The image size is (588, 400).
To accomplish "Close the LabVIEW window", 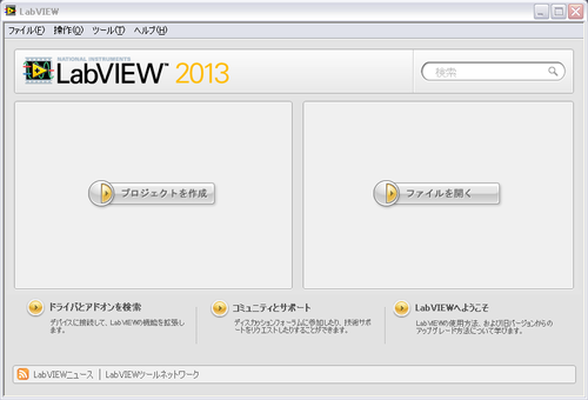I will pyautogui.click(x=576, y=12).
